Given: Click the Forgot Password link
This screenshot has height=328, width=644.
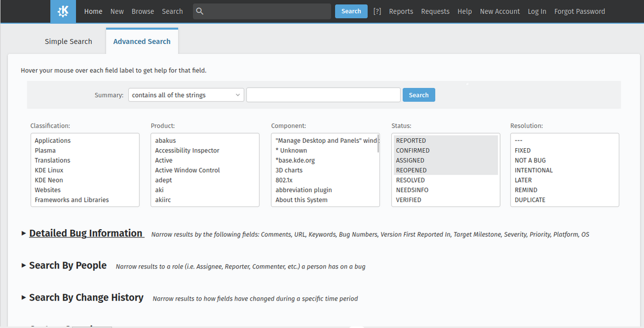Looking at the screenshot, I should coord(579,11).
